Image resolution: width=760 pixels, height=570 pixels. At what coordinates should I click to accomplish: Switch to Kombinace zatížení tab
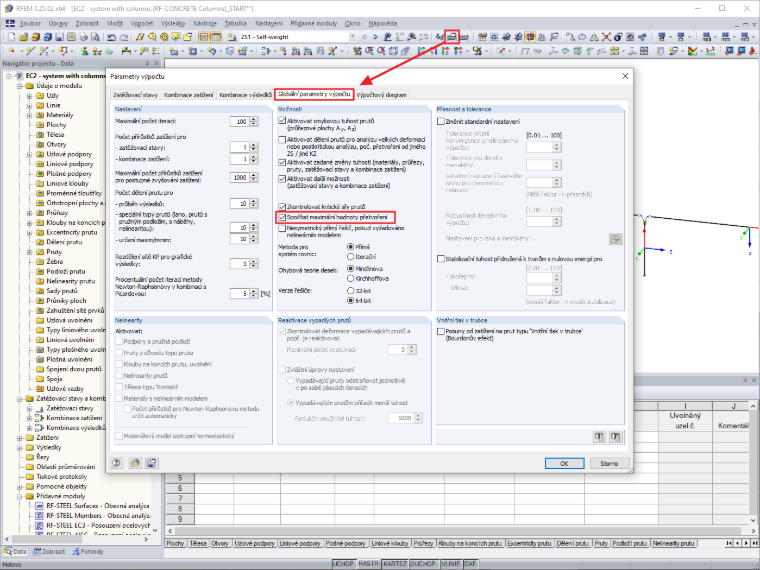[x=189, y=95]
